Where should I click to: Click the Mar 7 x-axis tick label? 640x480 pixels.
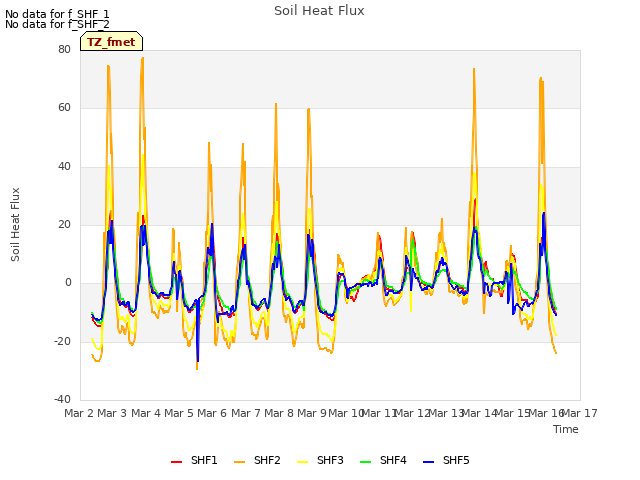coord(245,413)
